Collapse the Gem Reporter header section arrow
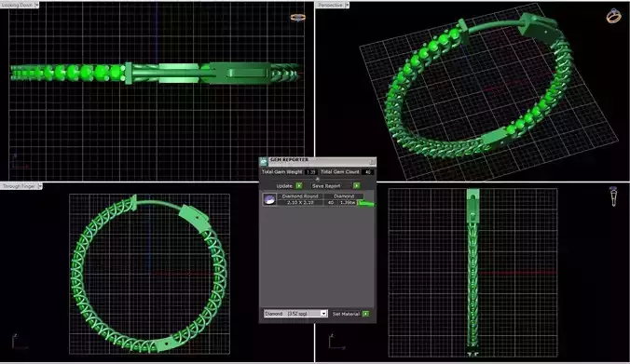Screen dimensions: 630x364 318,179
